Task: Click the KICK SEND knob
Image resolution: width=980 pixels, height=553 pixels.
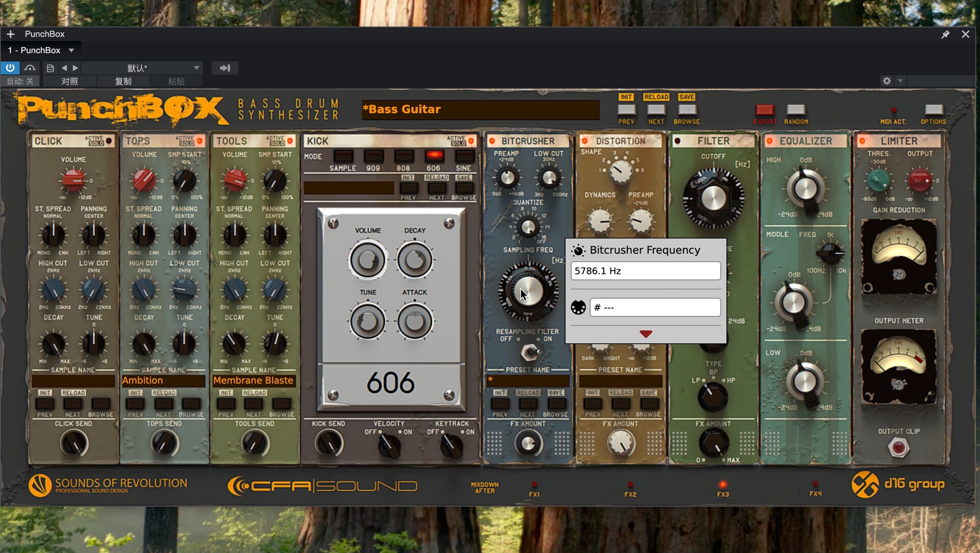Action: click(329, 443)
